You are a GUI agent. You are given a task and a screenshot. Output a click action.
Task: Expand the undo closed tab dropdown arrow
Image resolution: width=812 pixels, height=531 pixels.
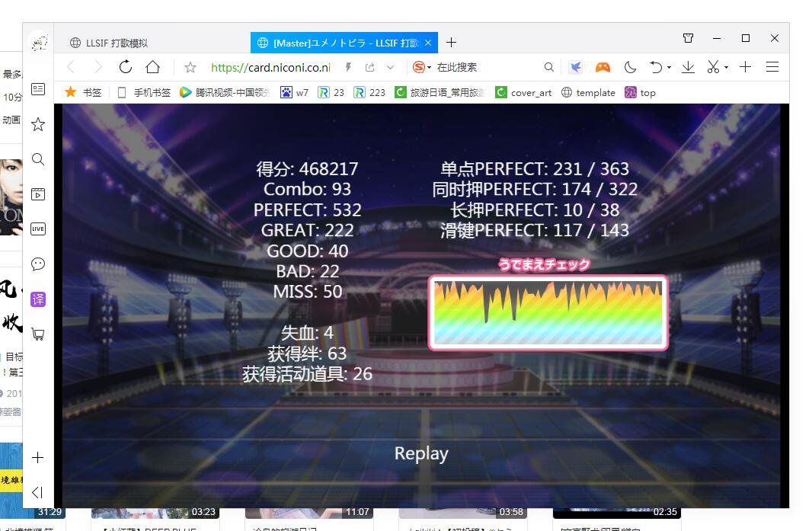pos(669,68)
